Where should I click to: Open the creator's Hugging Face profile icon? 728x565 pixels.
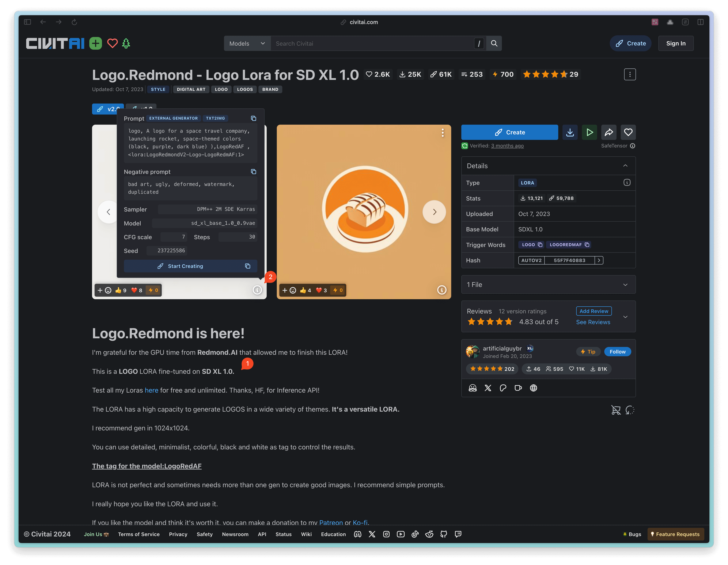tap(473, 388)
